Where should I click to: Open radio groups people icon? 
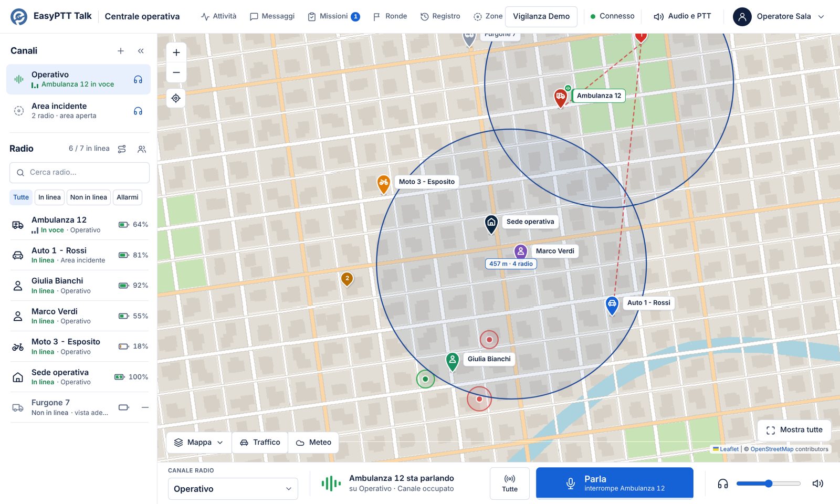(142, 149)
